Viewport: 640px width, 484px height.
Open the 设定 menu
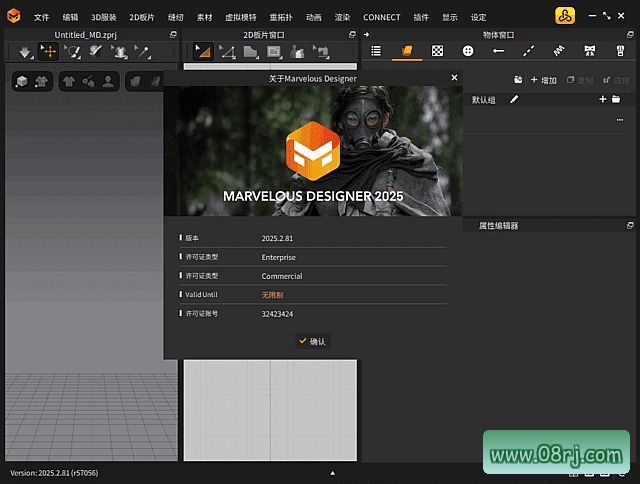pos(478,17)
